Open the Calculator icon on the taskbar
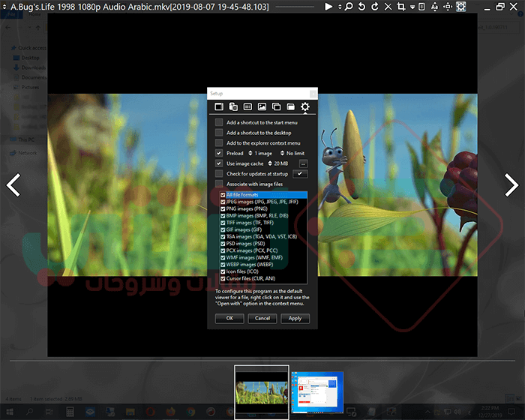 [70, 412]
